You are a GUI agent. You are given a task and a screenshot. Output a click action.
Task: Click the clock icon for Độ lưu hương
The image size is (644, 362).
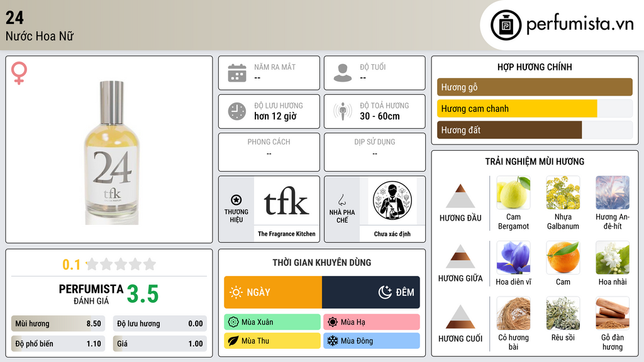tap(237, 111)
